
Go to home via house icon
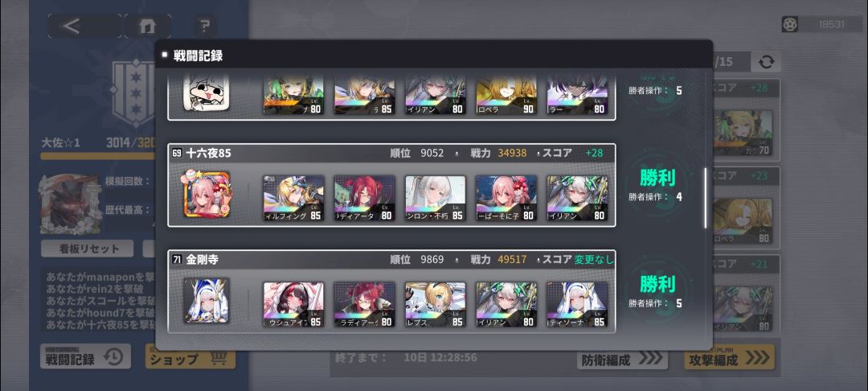pos(147,26)
